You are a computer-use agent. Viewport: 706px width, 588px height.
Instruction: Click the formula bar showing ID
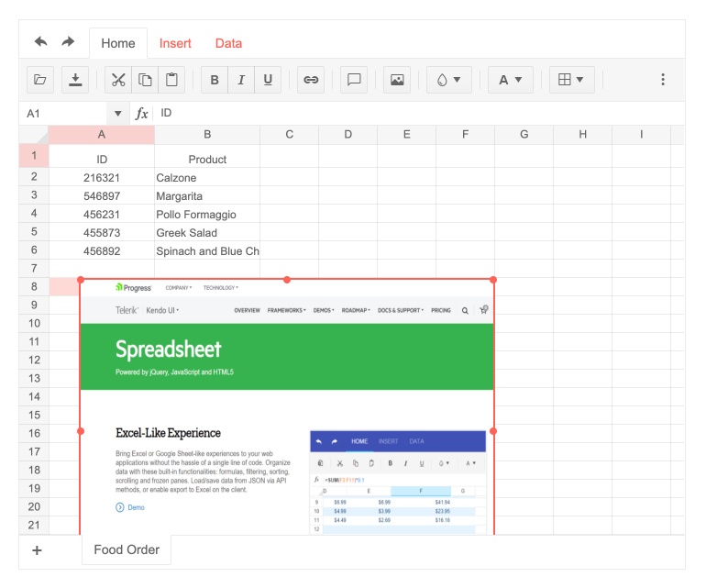pyautogui.click(x=419, y=113)
